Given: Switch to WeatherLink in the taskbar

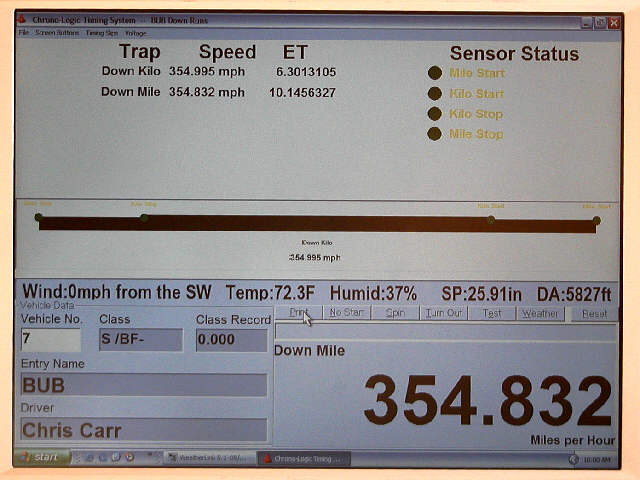Looking at the screenshot, I should coord(205,458).
